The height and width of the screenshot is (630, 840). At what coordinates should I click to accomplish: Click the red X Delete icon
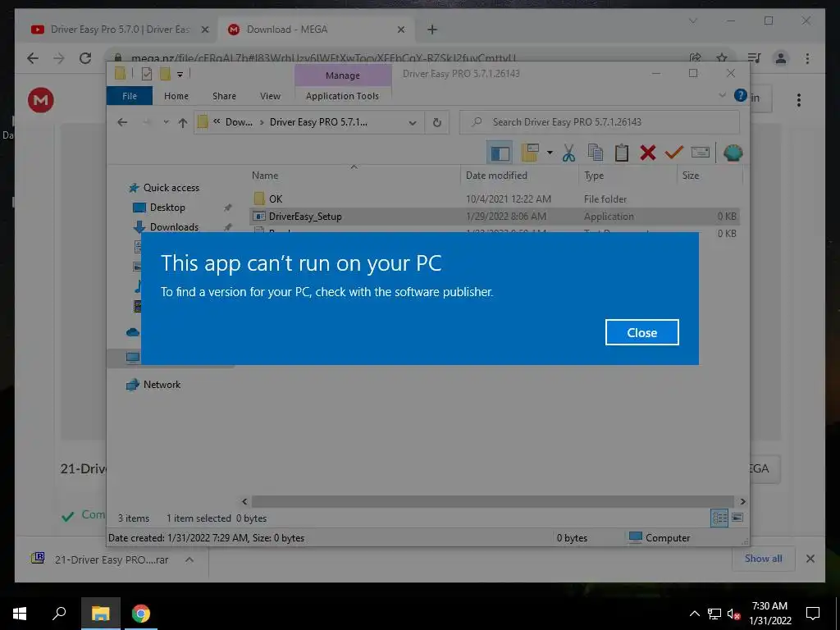tap(647, 153)
